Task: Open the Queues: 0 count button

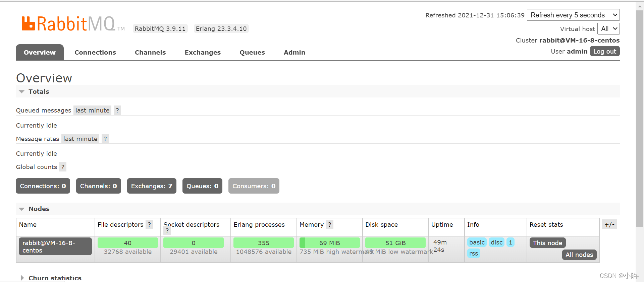Action: (x=202, y=186)
